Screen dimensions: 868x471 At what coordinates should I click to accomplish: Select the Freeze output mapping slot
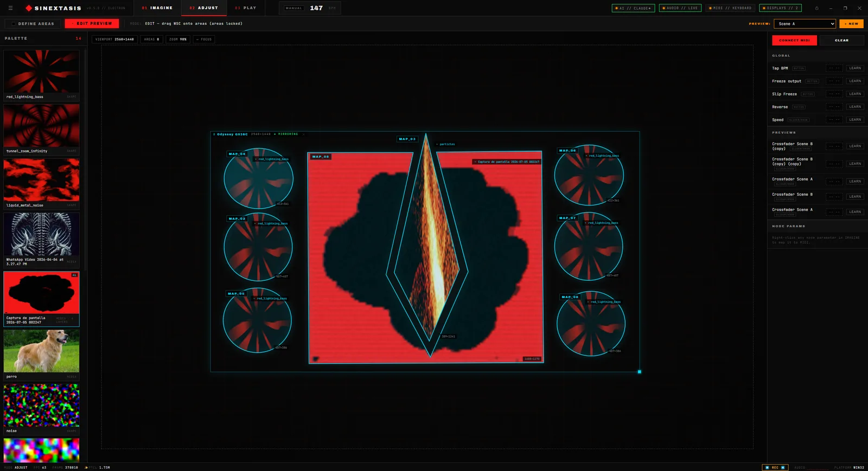click(834, 81)
